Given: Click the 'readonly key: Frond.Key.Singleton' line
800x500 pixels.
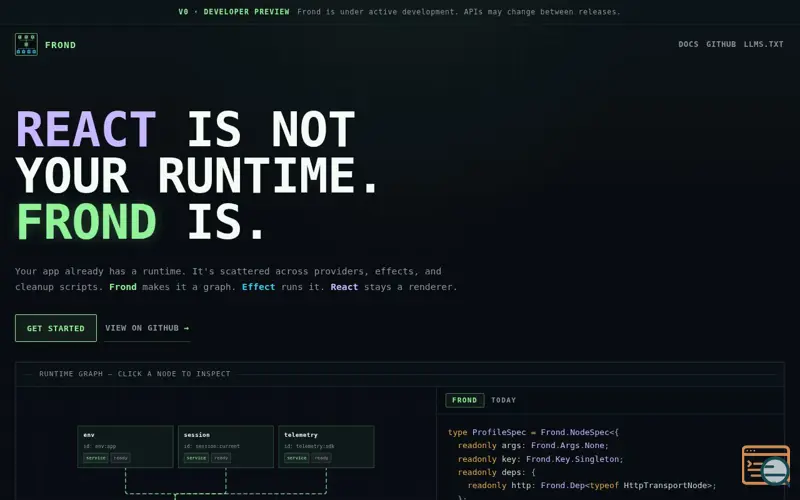Looking at the screenshot, I should point(540,459).
